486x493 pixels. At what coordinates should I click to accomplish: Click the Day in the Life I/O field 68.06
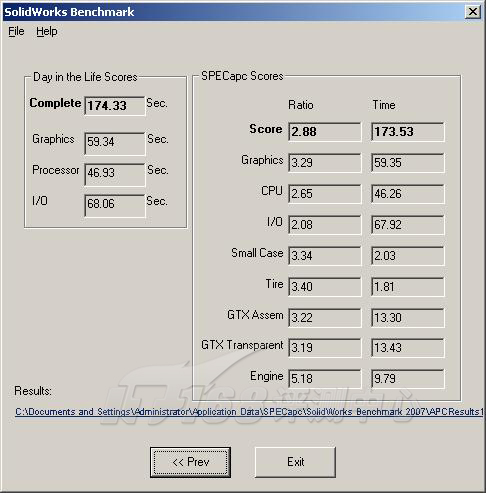[115, 206]
